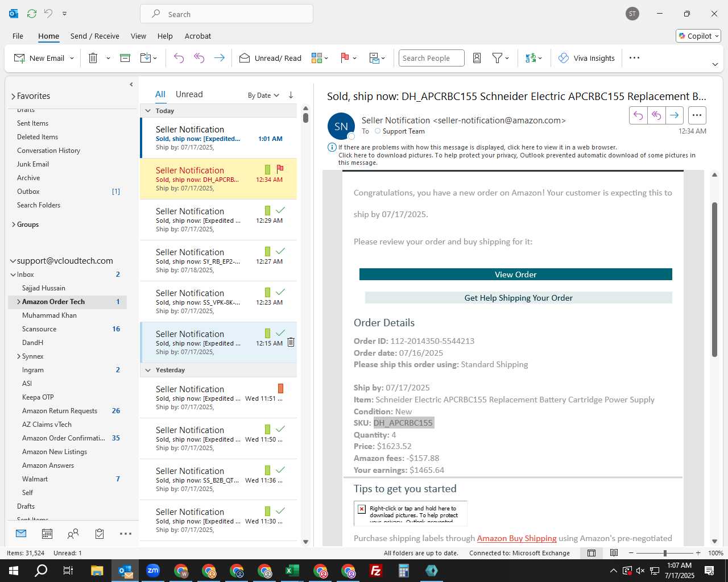Switch to Reading view in status bar
The height and width of the screenshot is (582, 728).
tap(614, 553)
